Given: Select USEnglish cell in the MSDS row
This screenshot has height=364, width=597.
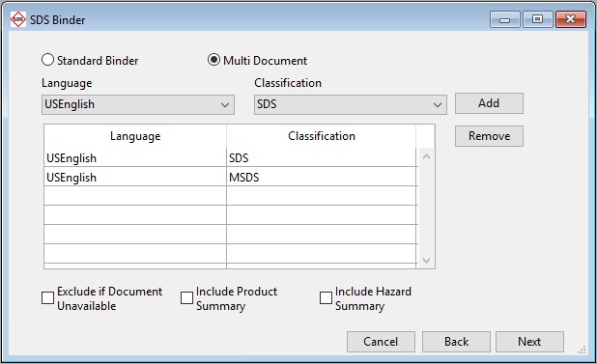Looking at the screenshot, I should pyautogui.click(x=135, y=178).
